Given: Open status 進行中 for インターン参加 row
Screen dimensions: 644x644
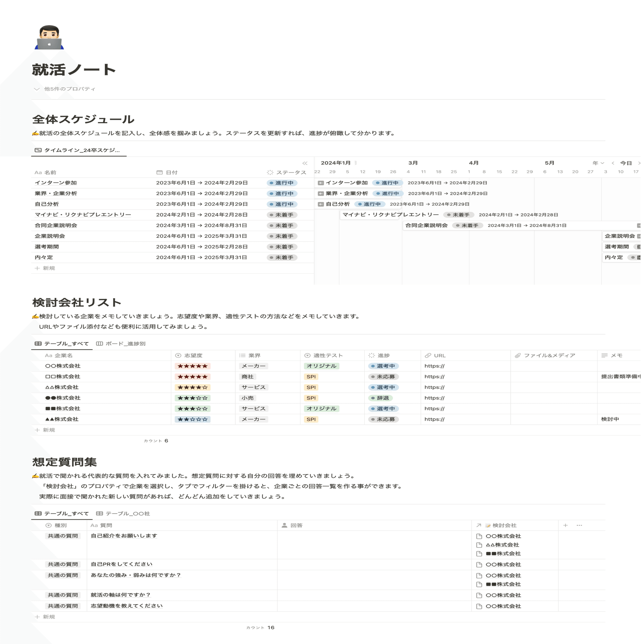Looking at the screenshot, I should (x=282, y=183).
